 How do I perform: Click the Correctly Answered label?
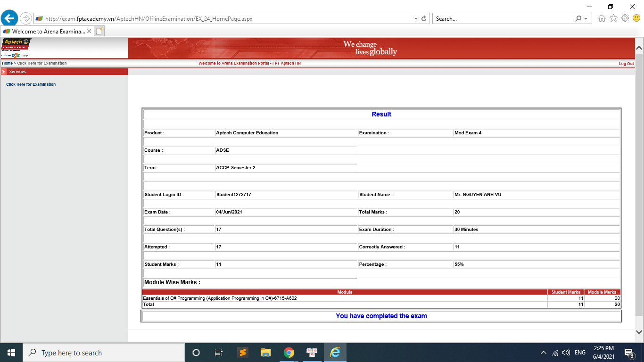[x=382, y=247]
